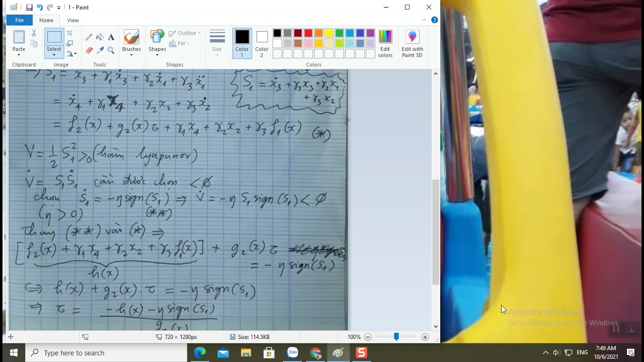Screen dimensions: 644x362
Task: Click the Type here to search box
Action: tap(106, 353)
